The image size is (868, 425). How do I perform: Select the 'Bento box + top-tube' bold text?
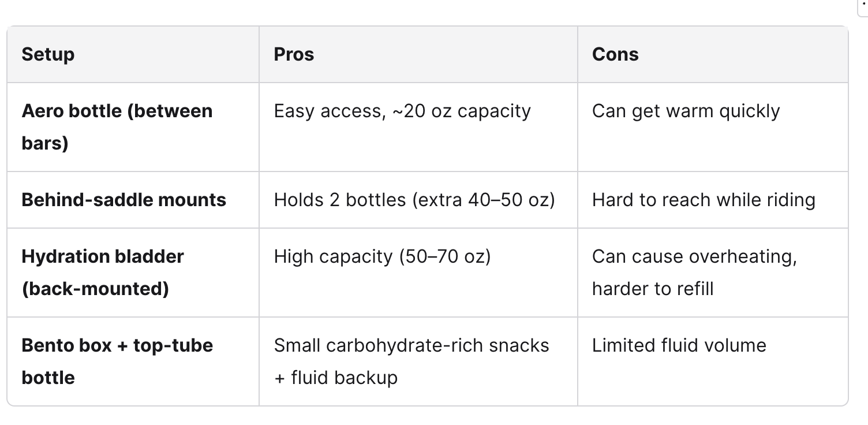coord(117,345)
